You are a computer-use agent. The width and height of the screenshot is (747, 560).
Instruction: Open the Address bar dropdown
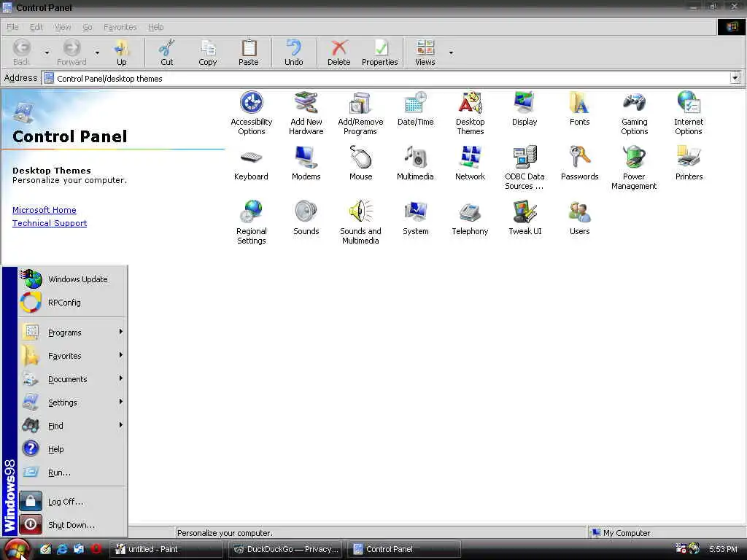pos(735,78)
